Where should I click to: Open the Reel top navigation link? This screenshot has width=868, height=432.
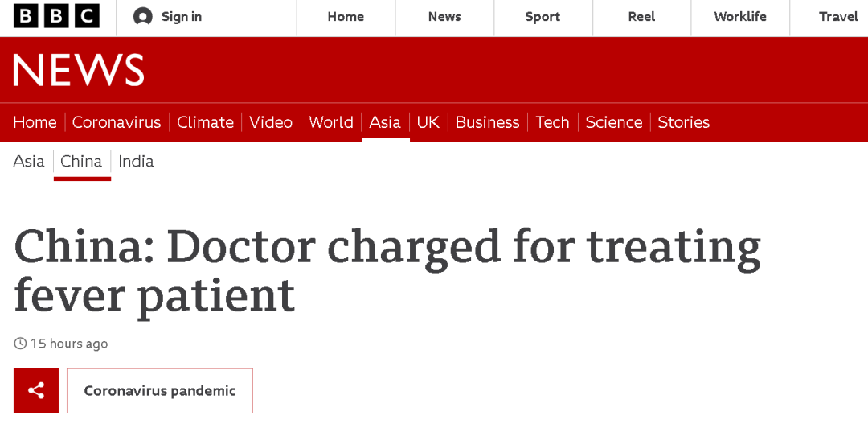click(641, 17)
